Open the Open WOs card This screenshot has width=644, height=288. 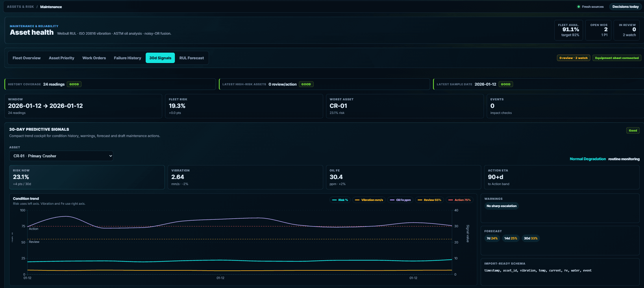point(598,30)
